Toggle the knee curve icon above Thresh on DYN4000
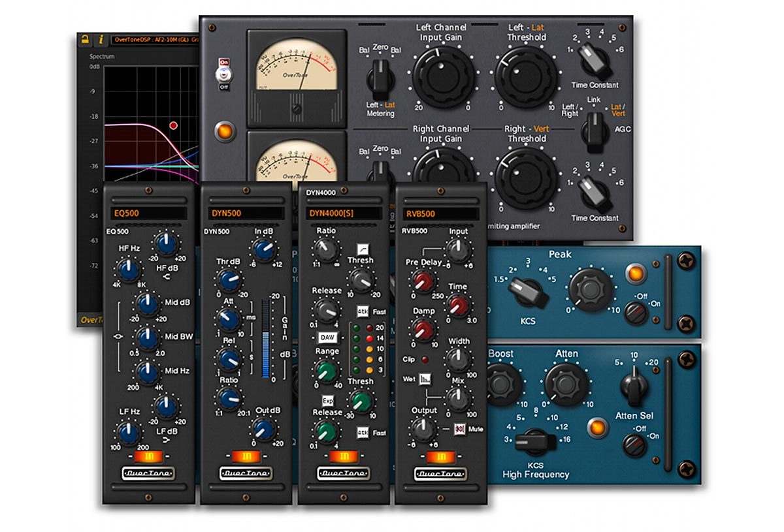 point(363,249)
